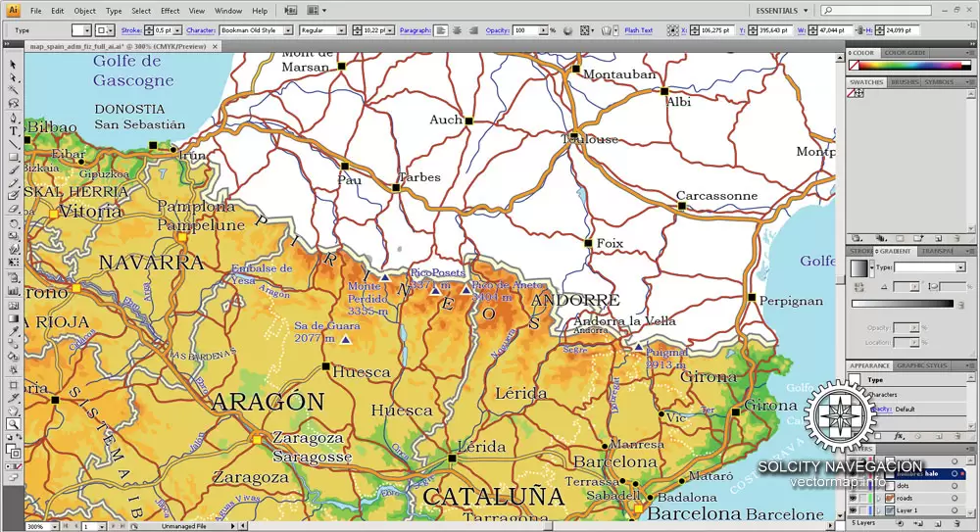Open the Regular font style dropdown
980x532 pixels.
(x=341, y=30)
